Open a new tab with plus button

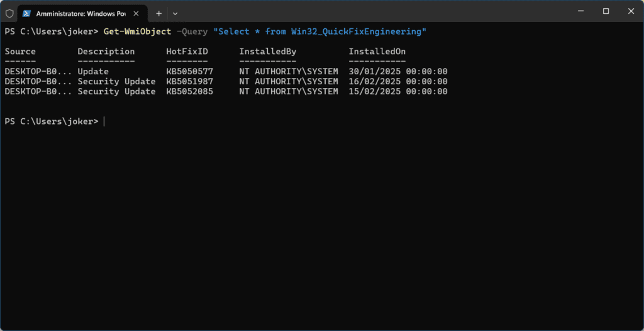pyautogui.click(x=158, y=13)
